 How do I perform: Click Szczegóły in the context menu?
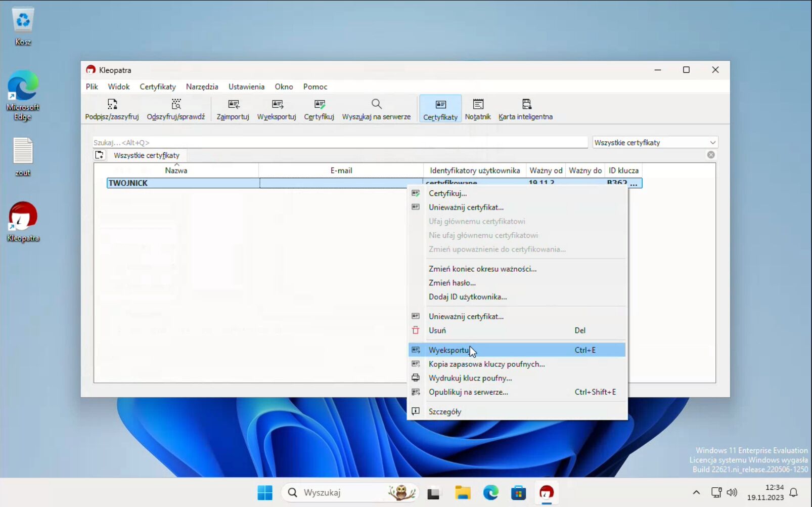click(x=445, y=412)
